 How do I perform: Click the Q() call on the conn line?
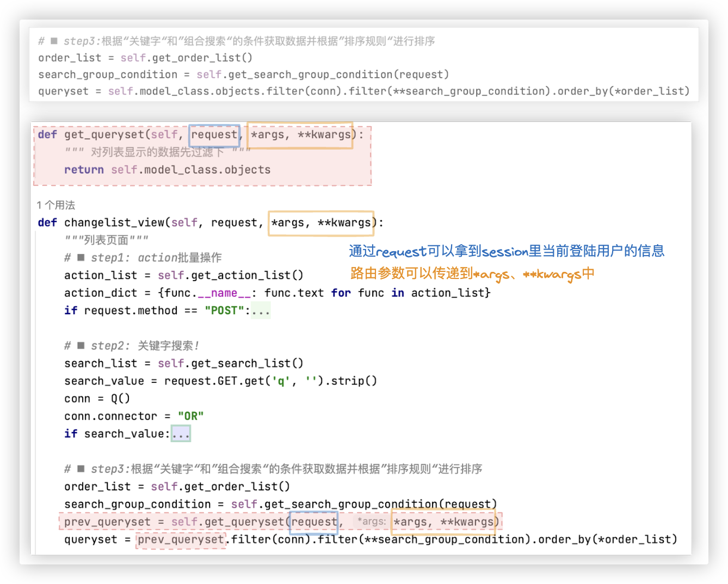pyautogui.click(x=120, y=399)
